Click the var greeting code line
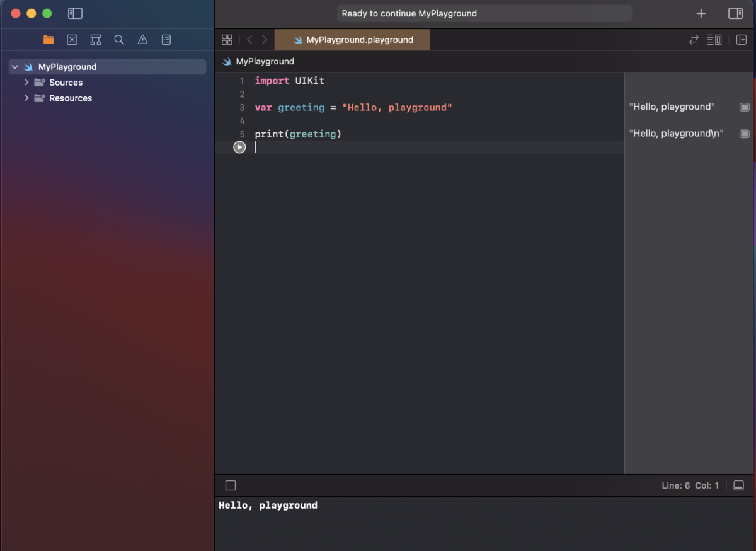This screenshot has width=756, height=551. [353, 107]
